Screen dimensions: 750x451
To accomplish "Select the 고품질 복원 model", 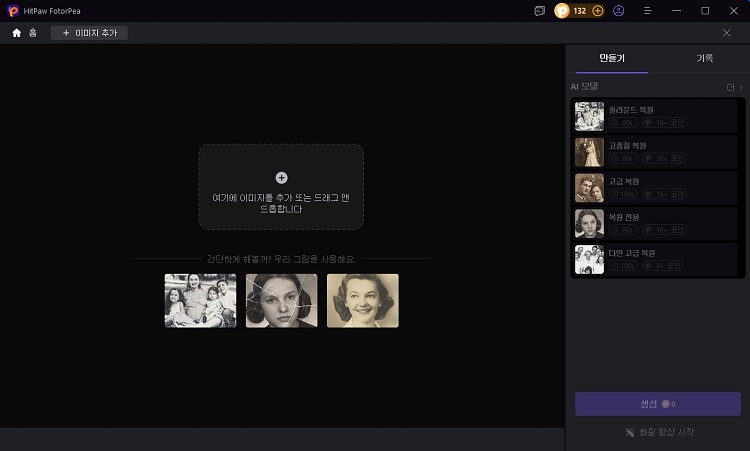I will click(x=655, y=152).
